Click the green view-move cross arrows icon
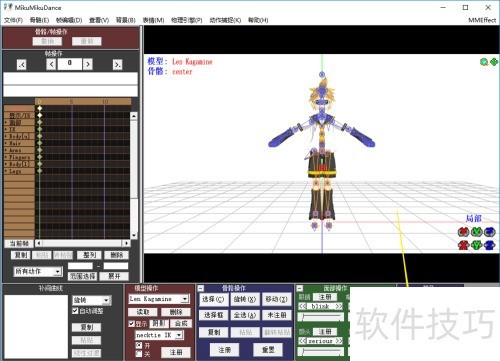Image resolution: width=500 pixels, height=361 pixels. point(494,62)
